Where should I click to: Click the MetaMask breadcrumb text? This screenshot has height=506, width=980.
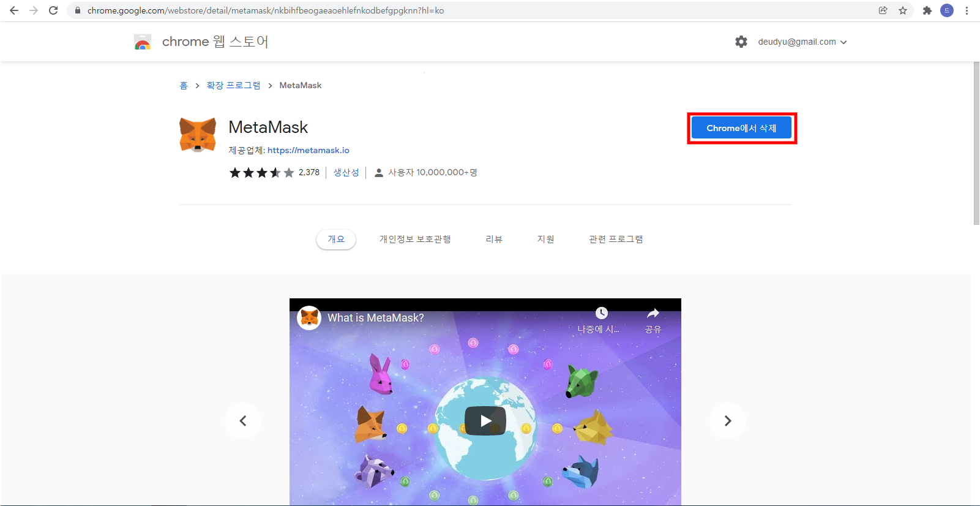pos(301,85)
